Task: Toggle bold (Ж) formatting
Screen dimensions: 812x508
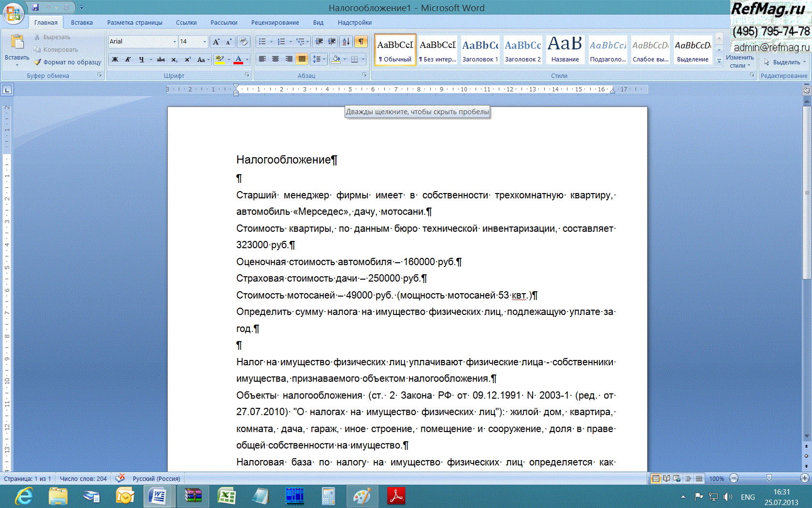Action: tap(115, 60)
